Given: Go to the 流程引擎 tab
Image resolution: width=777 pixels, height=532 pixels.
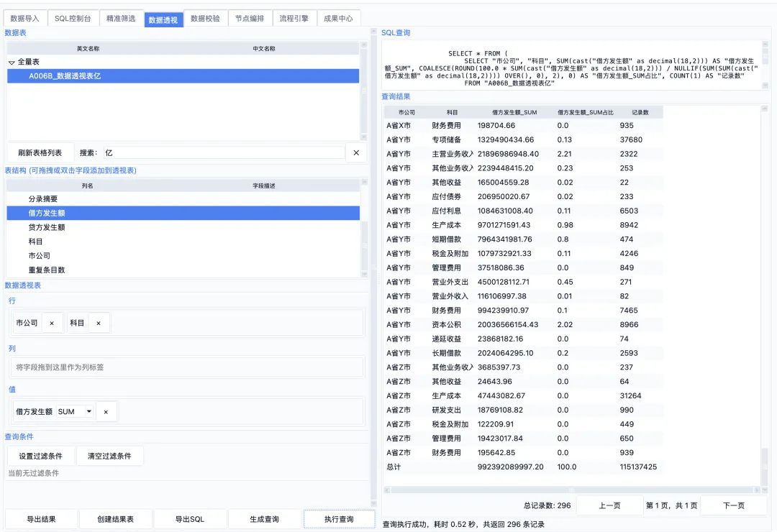Looking at the screenshot, I should point(294,18).
